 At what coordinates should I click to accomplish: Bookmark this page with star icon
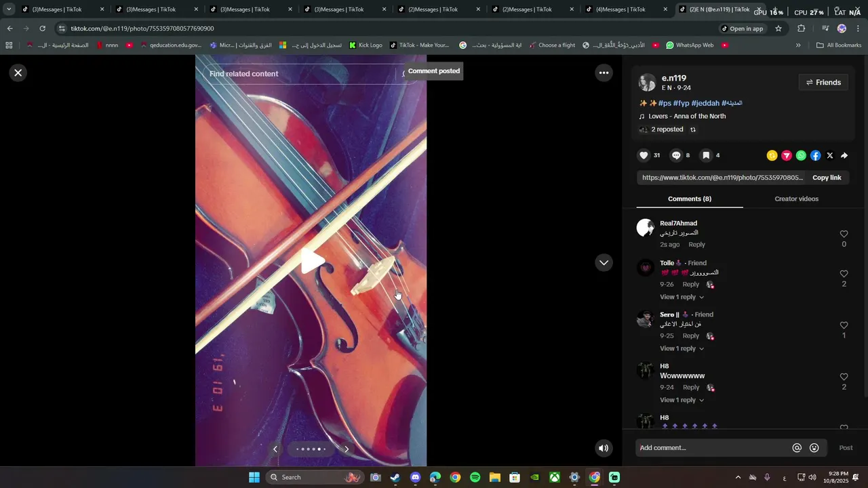coord(778,28)
